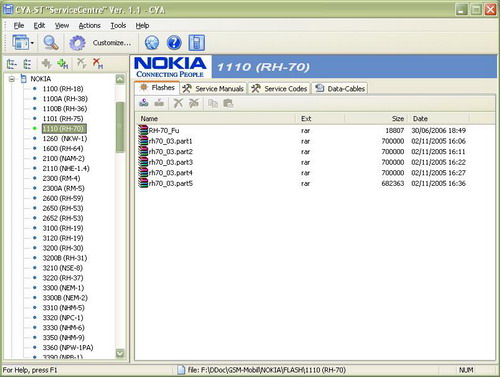Select 3200B (RH-31) in tree
500x377 pixels.
[65, 258]
